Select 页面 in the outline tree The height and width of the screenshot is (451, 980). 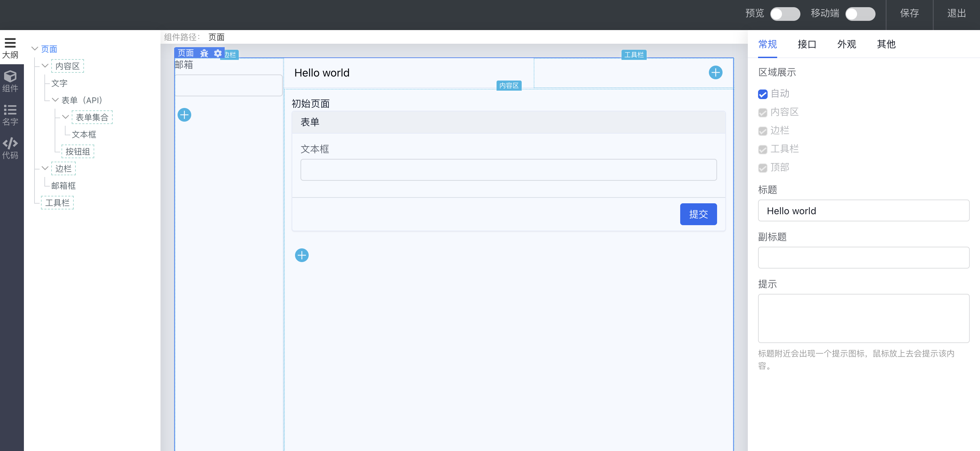pyautogui.click(x=49, y=49)
